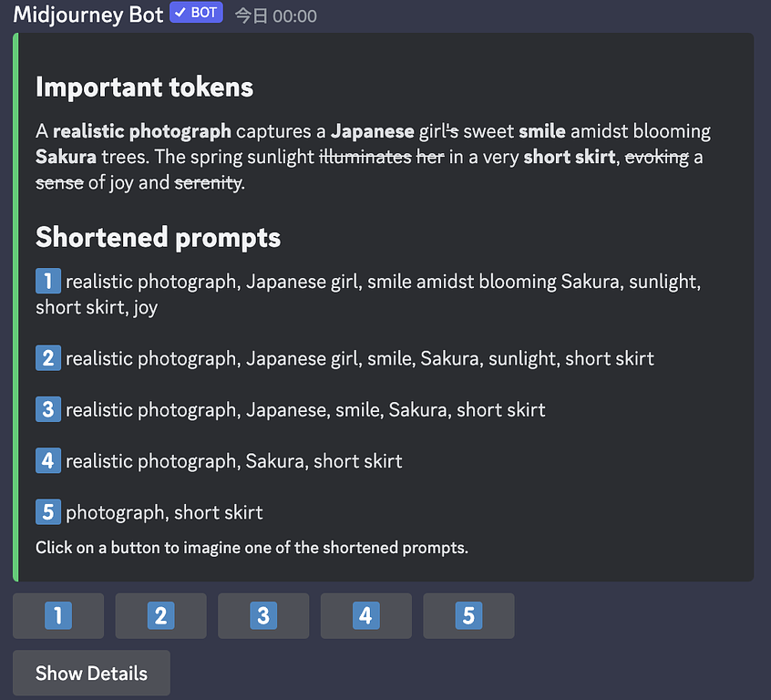The image size is (771, 700).
Task: Click the message timestamp "今日 00:00"
Action: pos(274,15)
